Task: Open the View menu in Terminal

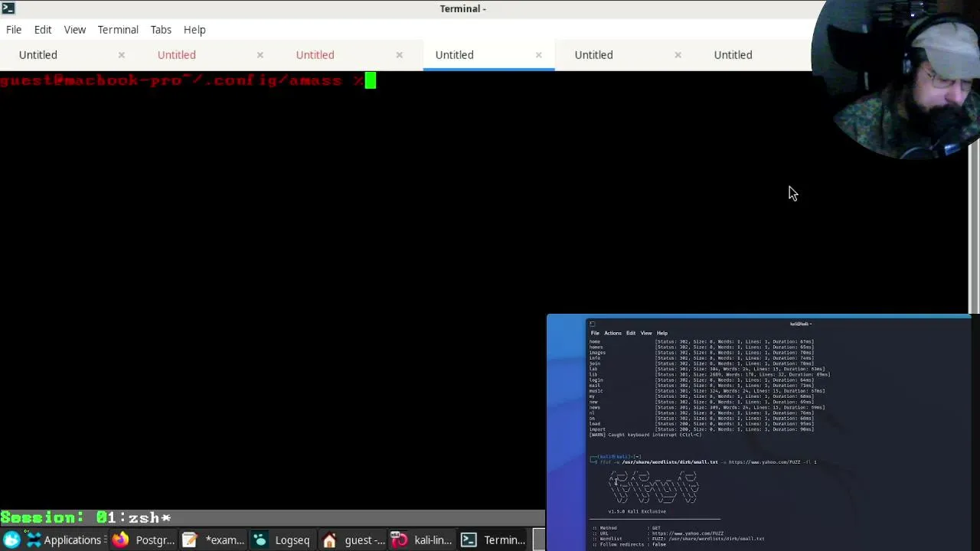Action: (75, 29)
